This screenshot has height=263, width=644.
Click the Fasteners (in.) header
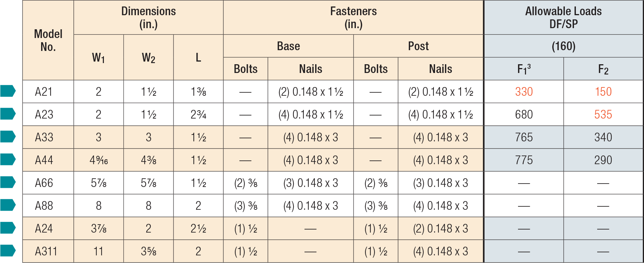pyautogui.click(x=353, y=17)
